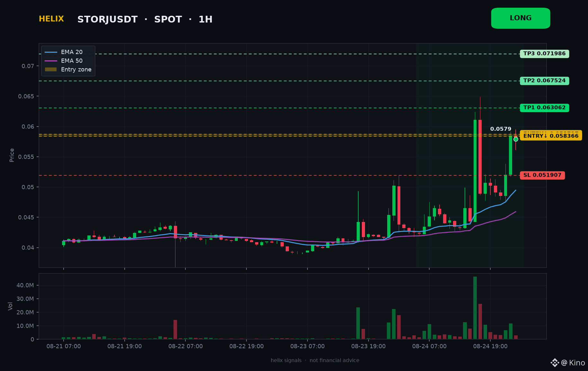Click the 0.065 price axis tick
This screenshot has height=371, width=588.
point(26,96)
